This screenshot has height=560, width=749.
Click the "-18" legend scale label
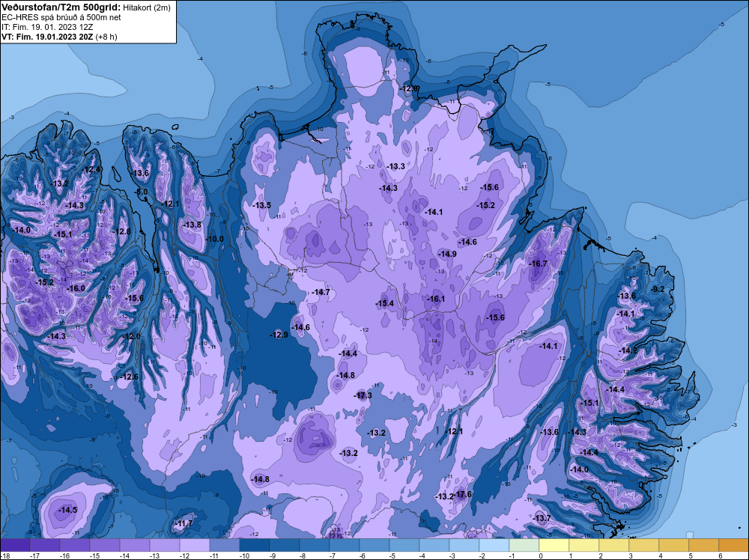point(4,556)
